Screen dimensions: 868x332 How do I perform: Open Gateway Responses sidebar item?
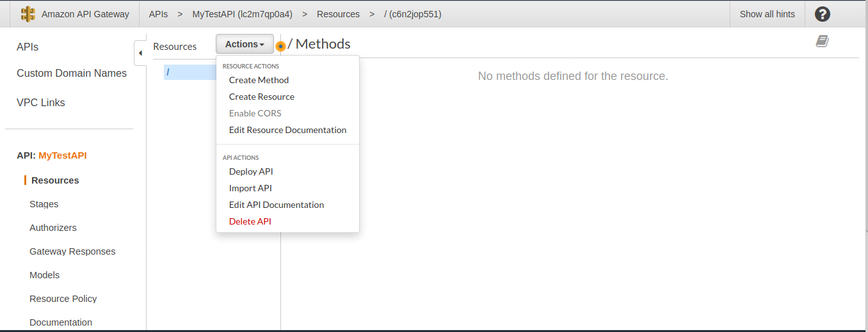(x=72, y=251)
